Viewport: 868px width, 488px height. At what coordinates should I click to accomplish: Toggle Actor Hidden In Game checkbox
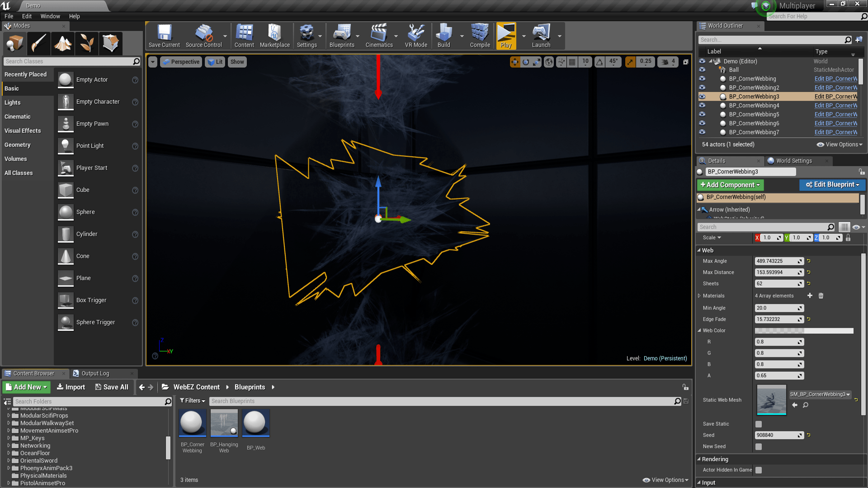pos(758,470)
